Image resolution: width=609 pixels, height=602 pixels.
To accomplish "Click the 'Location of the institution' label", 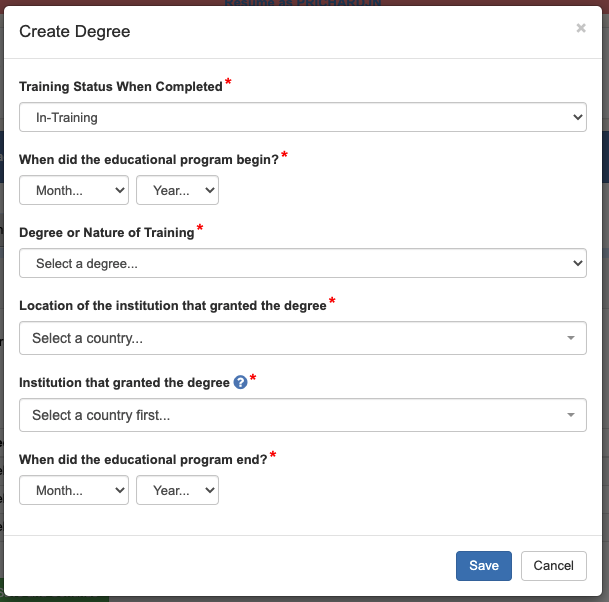I will point(173,306).
